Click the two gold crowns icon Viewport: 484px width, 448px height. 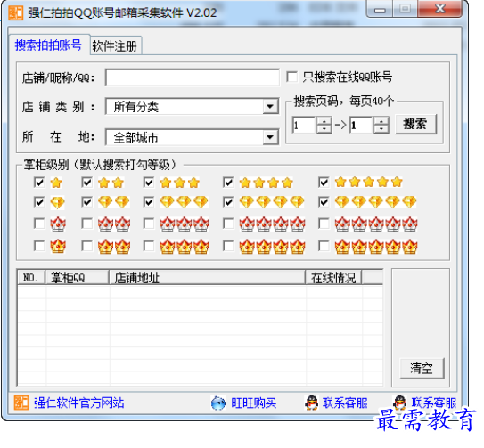point(114,247)
